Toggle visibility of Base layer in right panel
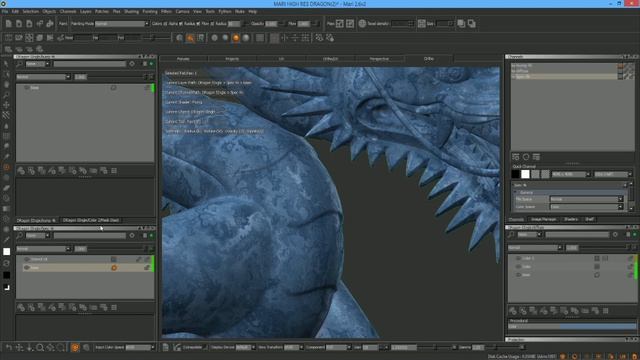The height and width of the screenshot is (360, 640). tap(518, 275)
